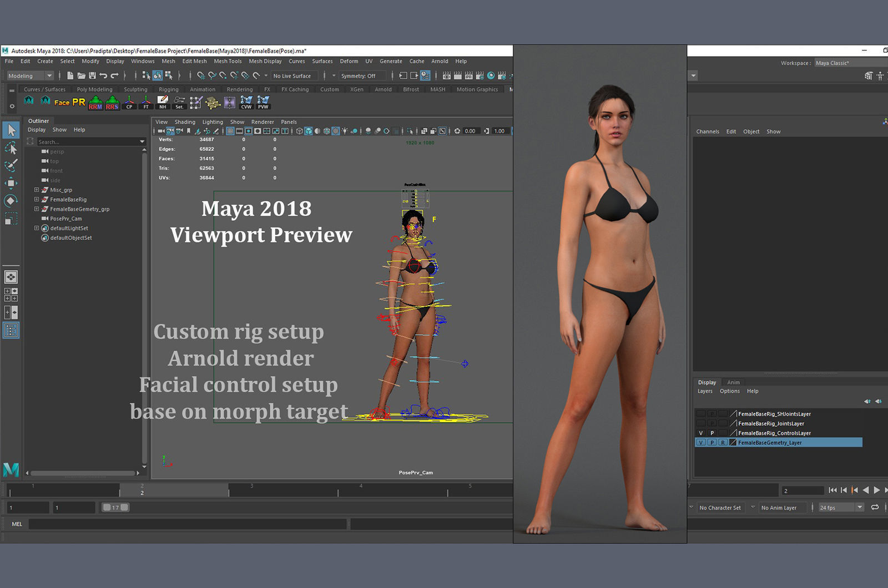Open the Arnold menu in menu bar
This screenshot has width=888, height=588.
click(440, 61)
